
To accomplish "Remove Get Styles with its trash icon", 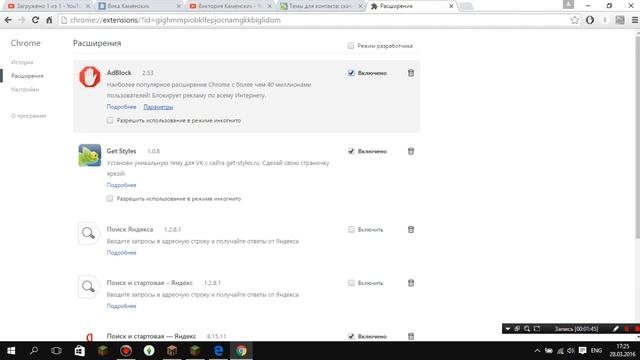I will pyautogui.click(x=411, y=151).
